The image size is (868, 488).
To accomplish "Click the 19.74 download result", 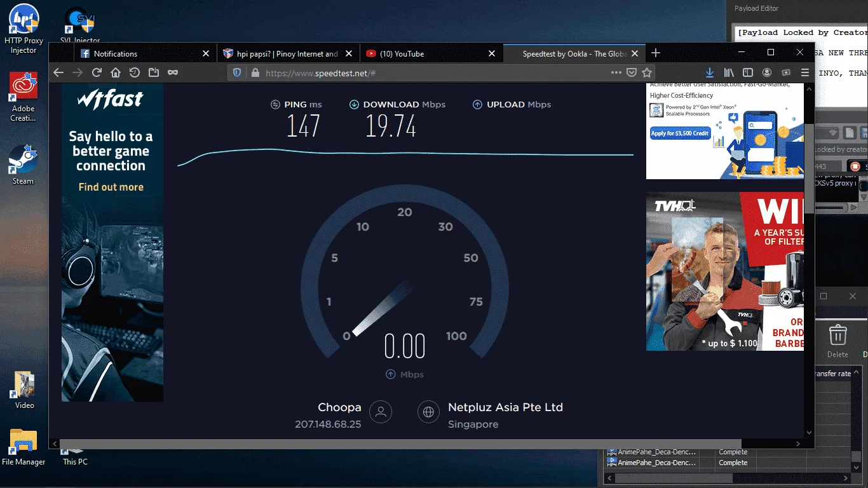I will coord(391,126).
